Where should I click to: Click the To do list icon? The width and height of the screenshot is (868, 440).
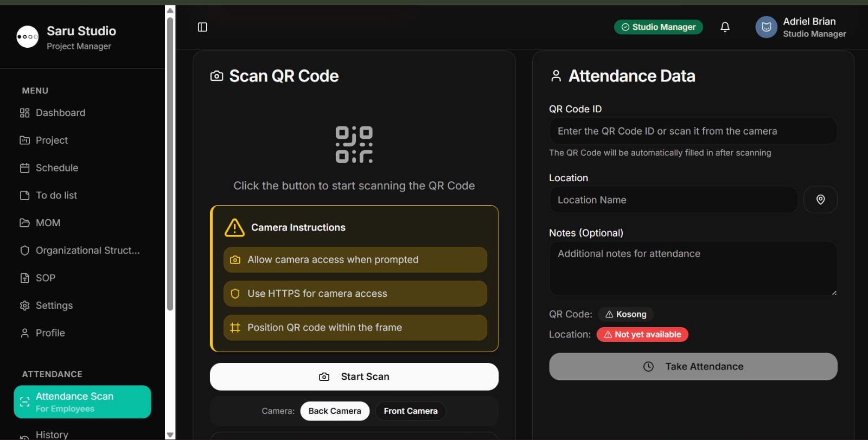[x=24, y=195]
